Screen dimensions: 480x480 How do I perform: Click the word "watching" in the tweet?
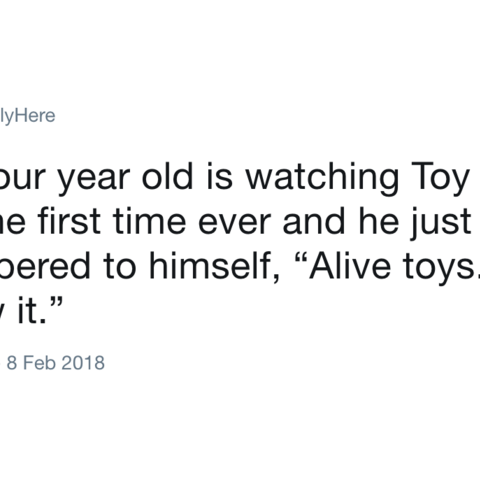tap(322, 179)
